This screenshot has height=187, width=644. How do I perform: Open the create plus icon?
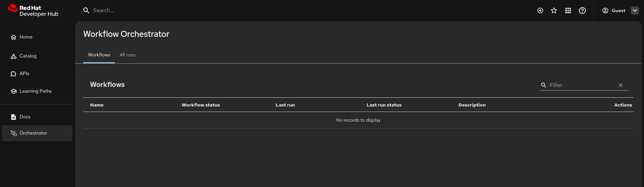pos(540,10)
